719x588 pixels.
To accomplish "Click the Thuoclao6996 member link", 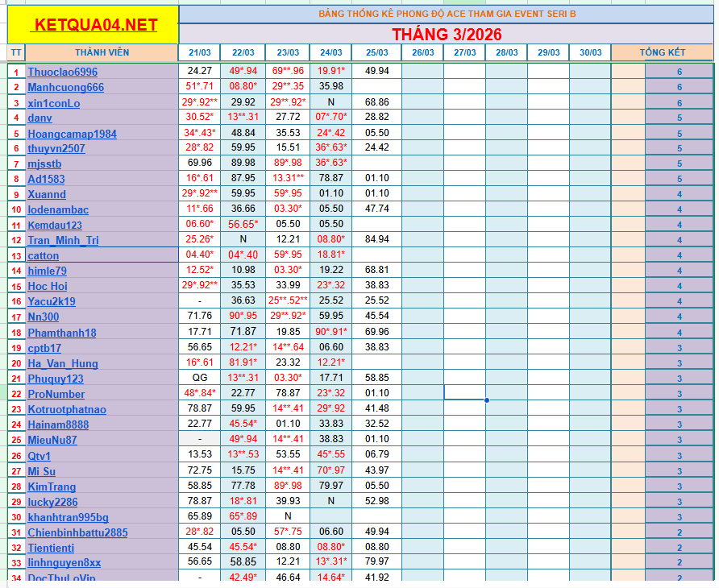I will (63, 72).
